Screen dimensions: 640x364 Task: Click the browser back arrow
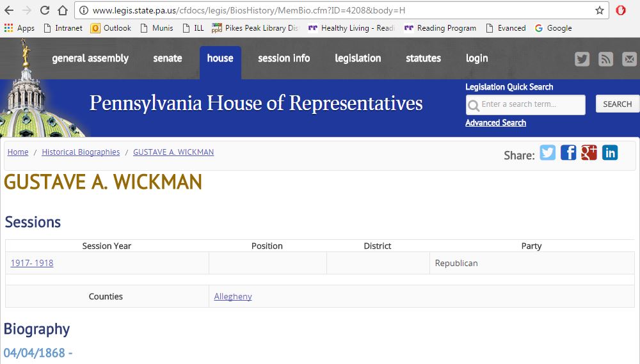coord(9,10)
